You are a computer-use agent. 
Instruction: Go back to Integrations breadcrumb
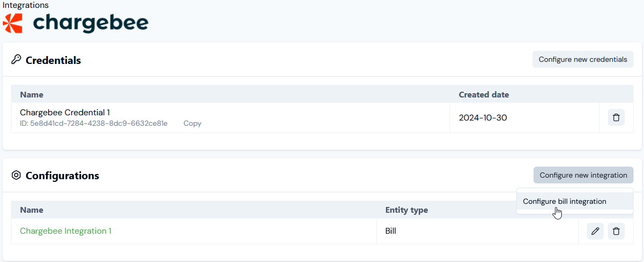point(26,5)
